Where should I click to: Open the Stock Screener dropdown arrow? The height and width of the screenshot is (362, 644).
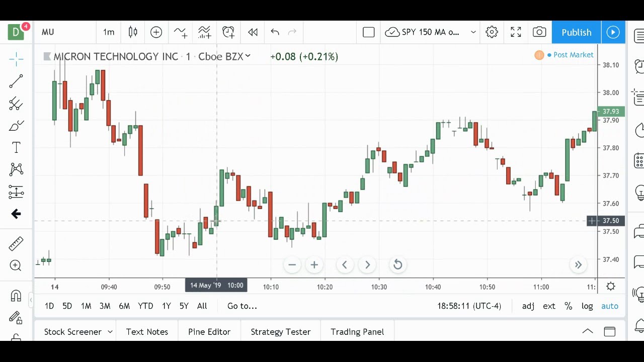coord(110,332)
